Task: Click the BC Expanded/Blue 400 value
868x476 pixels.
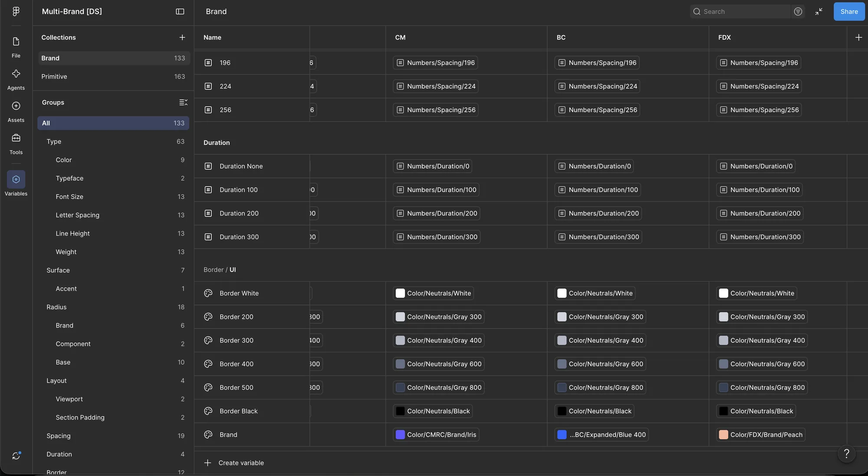Action: click(602, 435)
